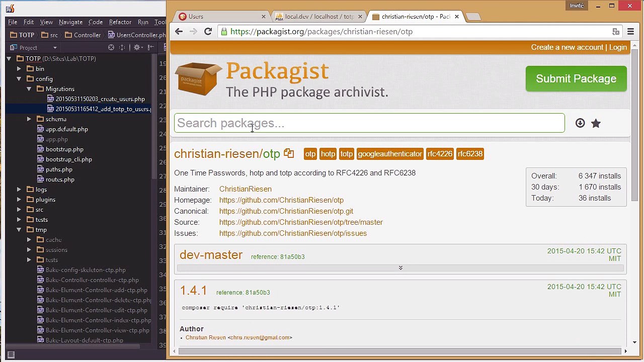This screenshot has width=644, height=362.
Task: Collapse the config folder
Action: [19, 79]
